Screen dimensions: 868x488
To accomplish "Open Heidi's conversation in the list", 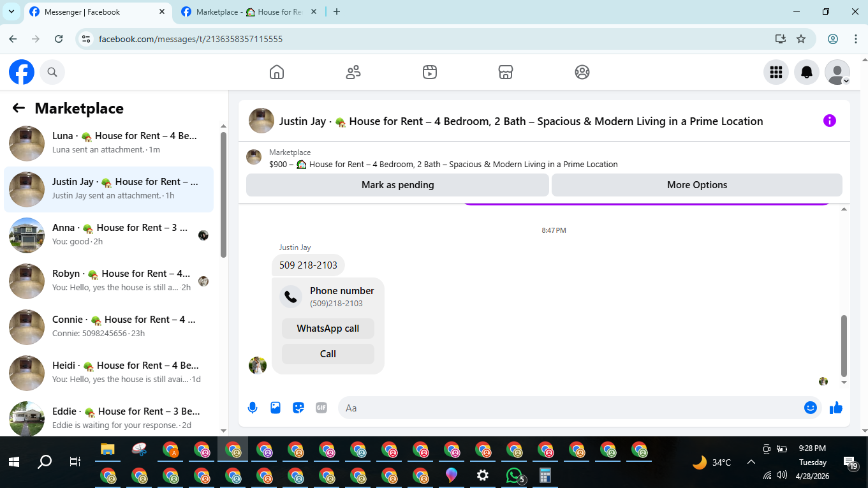I will (109, 373).
